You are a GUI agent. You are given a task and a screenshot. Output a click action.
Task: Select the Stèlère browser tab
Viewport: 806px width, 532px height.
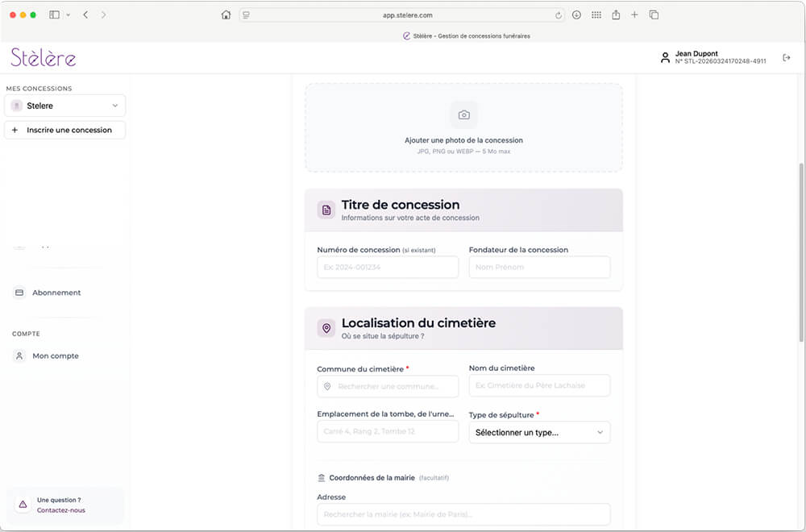click(x=466, y=36)
